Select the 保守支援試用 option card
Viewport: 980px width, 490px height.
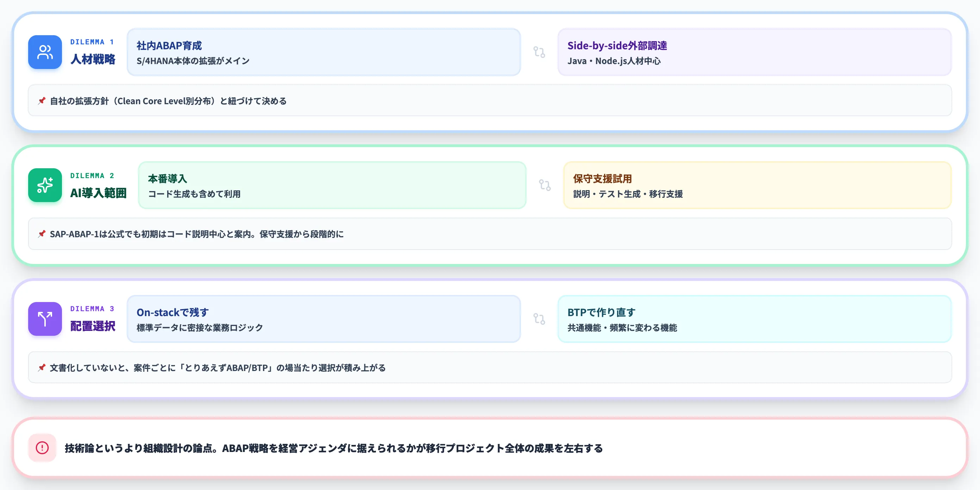758,185
